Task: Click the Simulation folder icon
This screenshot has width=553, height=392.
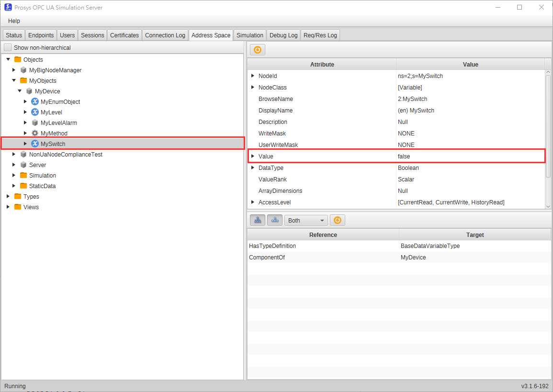Action: point(23,175)
